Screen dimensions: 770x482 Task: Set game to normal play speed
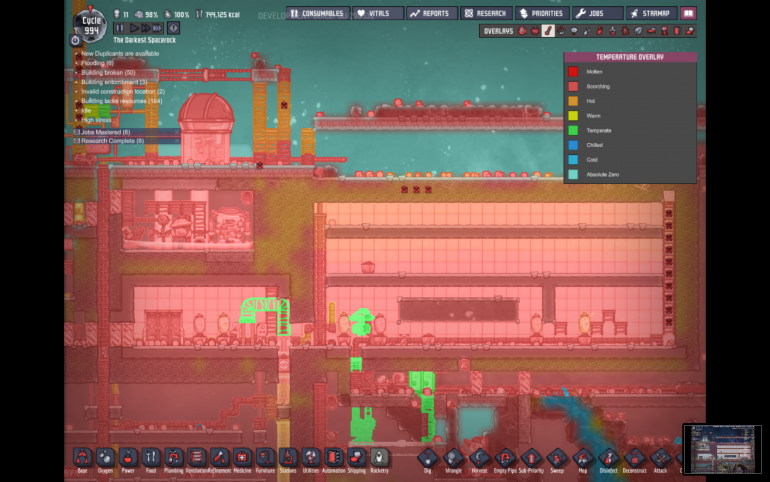pos(134,28)
